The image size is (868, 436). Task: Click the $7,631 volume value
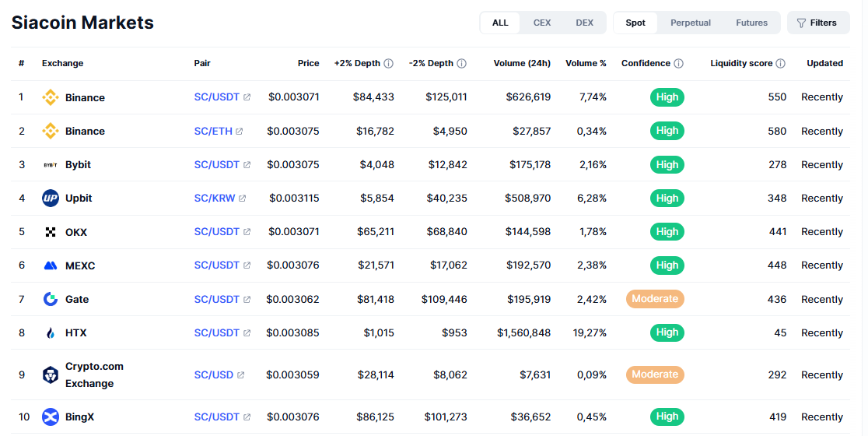coord(535,375)
